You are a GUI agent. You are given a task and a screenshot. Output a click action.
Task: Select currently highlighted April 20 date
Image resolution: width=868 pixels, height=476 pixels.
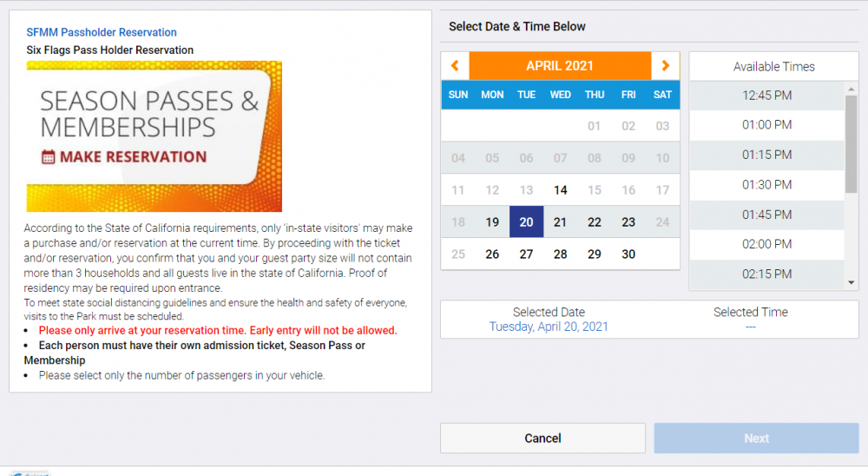click(x=526, y=222)
